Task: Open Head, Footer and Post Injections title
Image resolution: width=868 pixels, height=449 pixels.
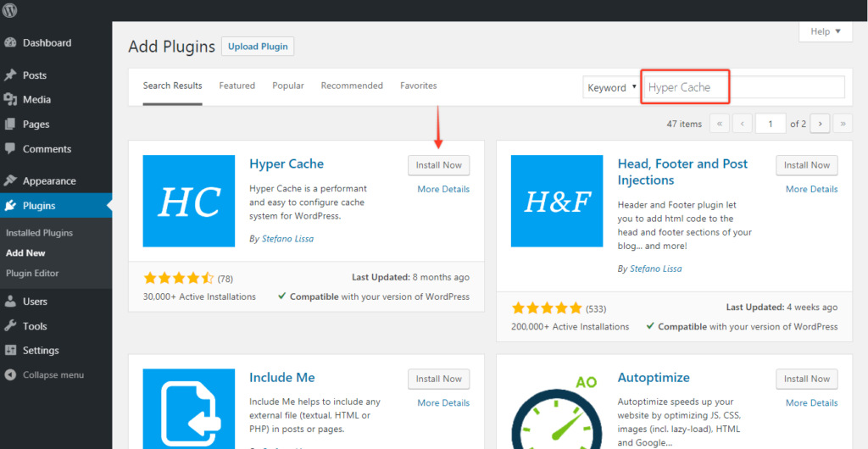Action: pos(682,172)
